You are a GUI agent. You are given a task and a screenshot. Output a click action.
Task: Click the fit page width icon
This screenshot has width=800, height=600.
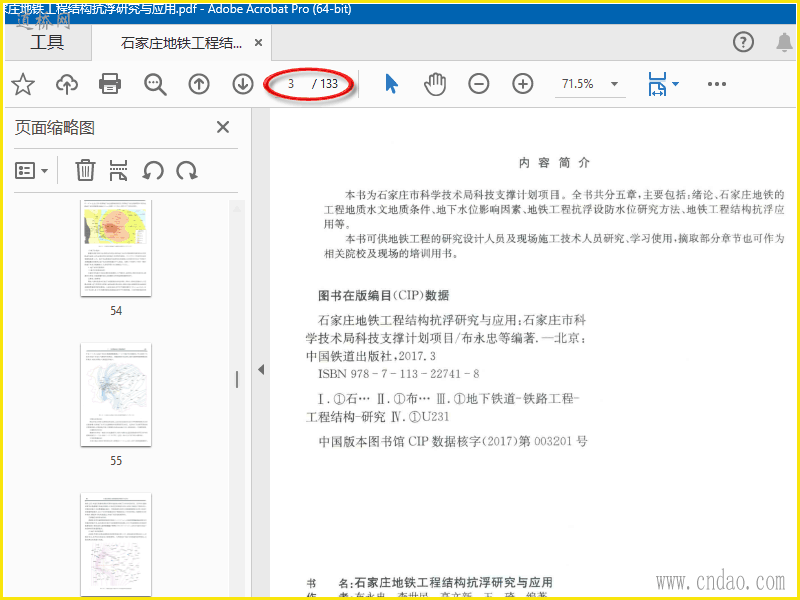tap(657, 84)
